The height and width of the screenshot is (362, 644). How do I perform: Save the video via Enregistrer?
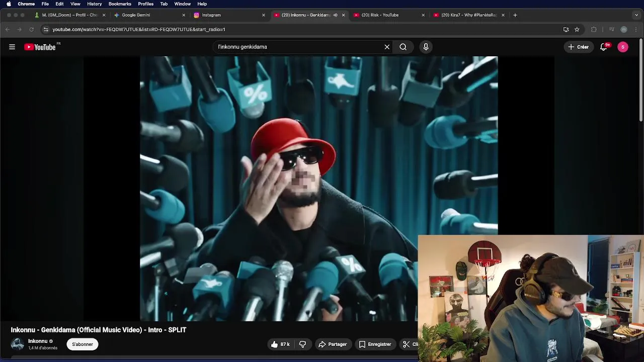pos(375,344)
